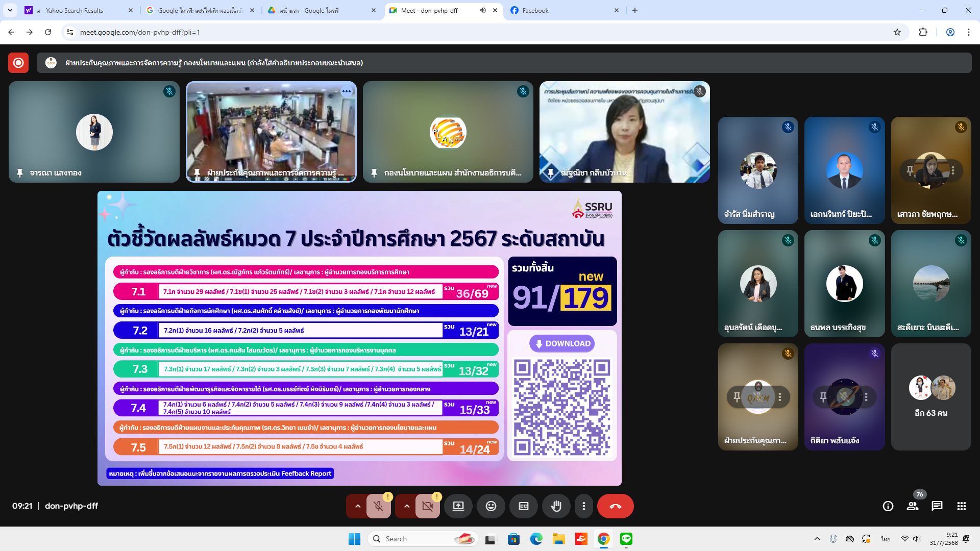Click the อีก 63 คน participants tile
The width and height of the screenshot is (980, 551).
930,397
